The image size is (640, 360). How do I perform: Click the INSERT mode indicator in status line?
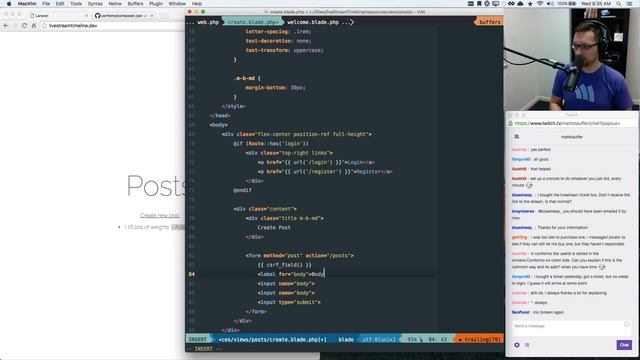(198, 340)
